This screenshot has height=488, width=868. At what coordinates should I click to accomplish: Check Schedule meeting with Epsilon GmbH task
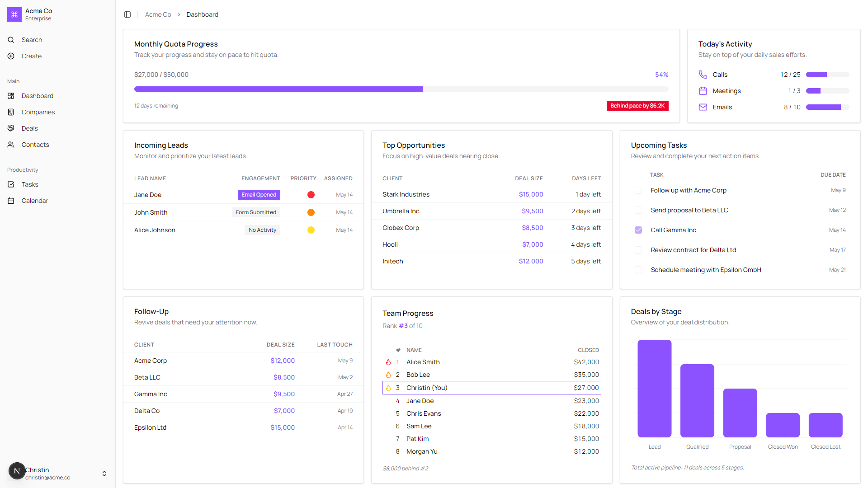click(638, 270)
